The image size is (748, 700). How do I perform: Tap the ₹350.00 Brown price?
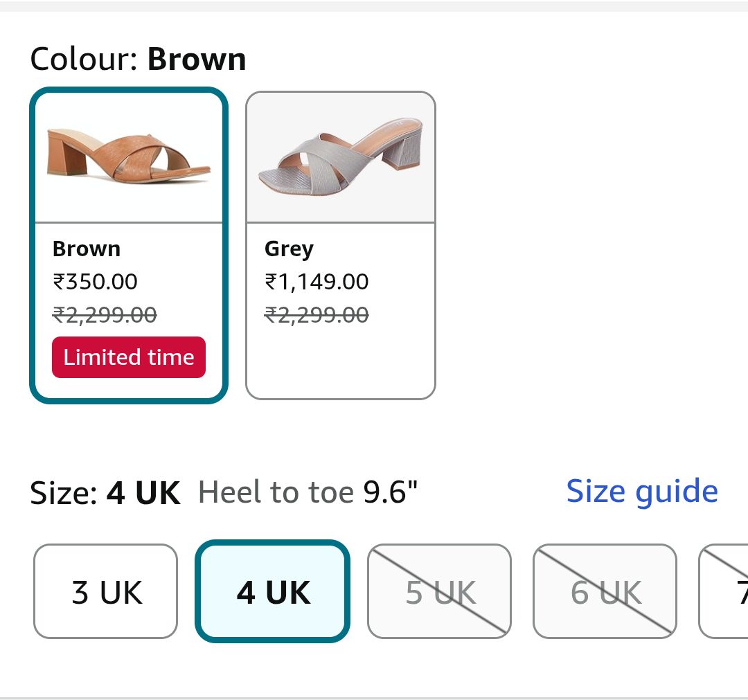point(96,282)
